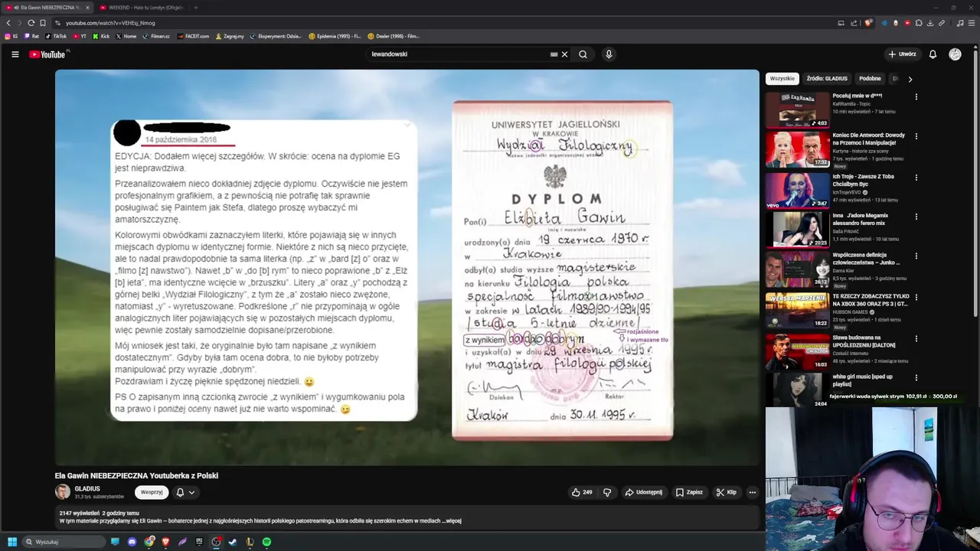Open the notification bell dropdown for GLADIUS
The image size is (980, 551).
tap(185, 492)
